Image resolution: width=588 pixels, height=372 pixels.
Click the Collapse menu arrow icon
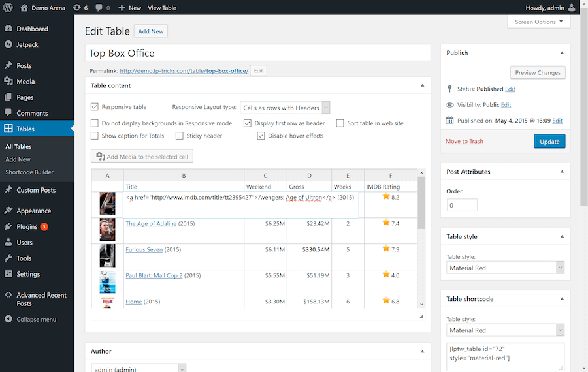click(8, 319)
